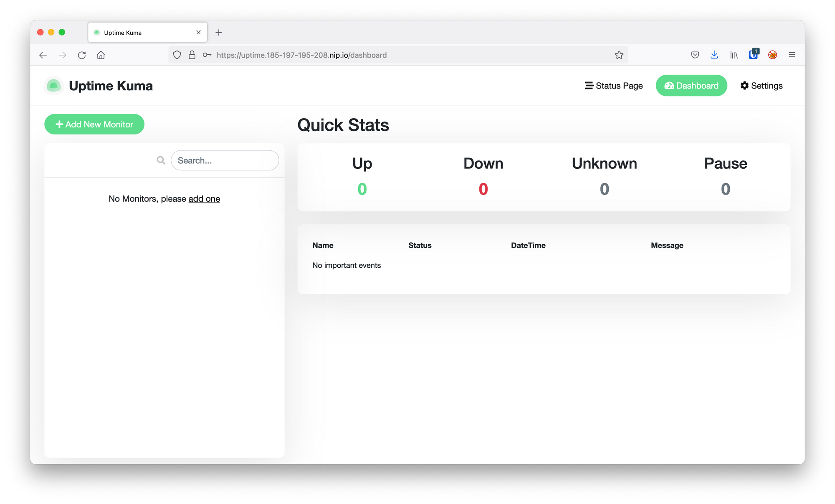Click the Pause stat label

(726, 163)
